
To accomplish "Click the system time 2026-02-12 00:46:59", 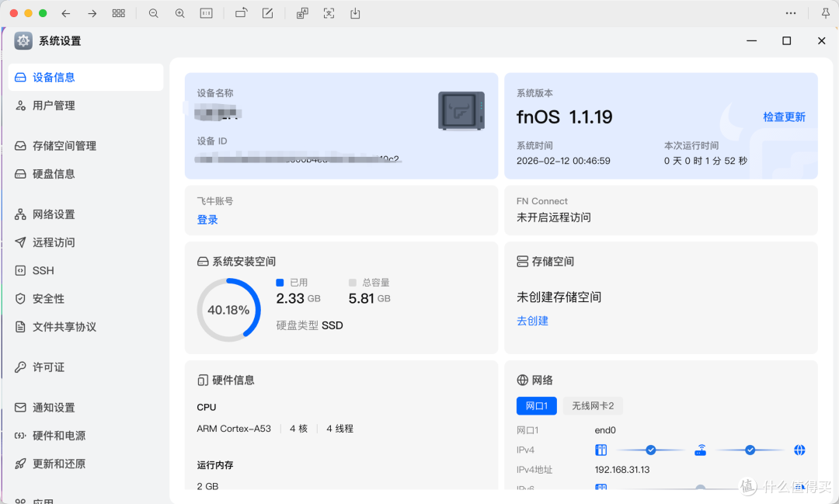I will pyautogui.click(x=563, y=161).
